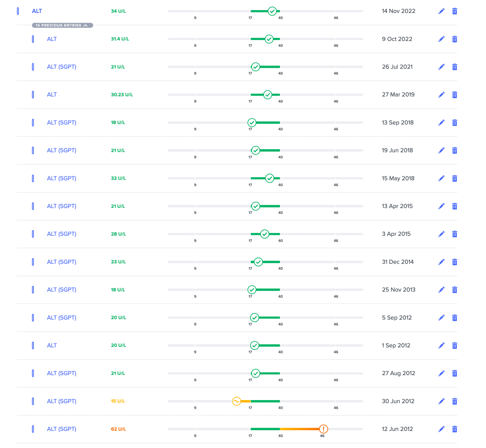This screenshot has width=486, height=448.
Task: Click the 32 U/L value
Action: click(x=118, y=178)
